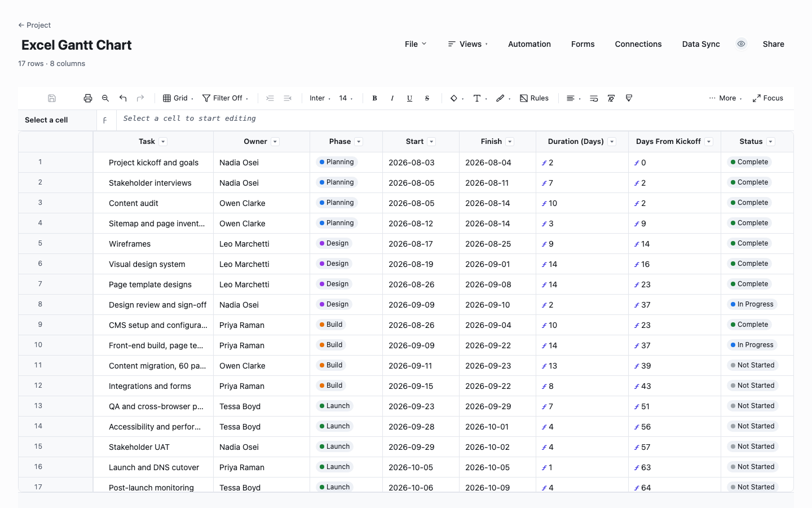Open the fill color diamond tool
The width and height of the screenshot is (812, 508).
click(x=457, y=98)
